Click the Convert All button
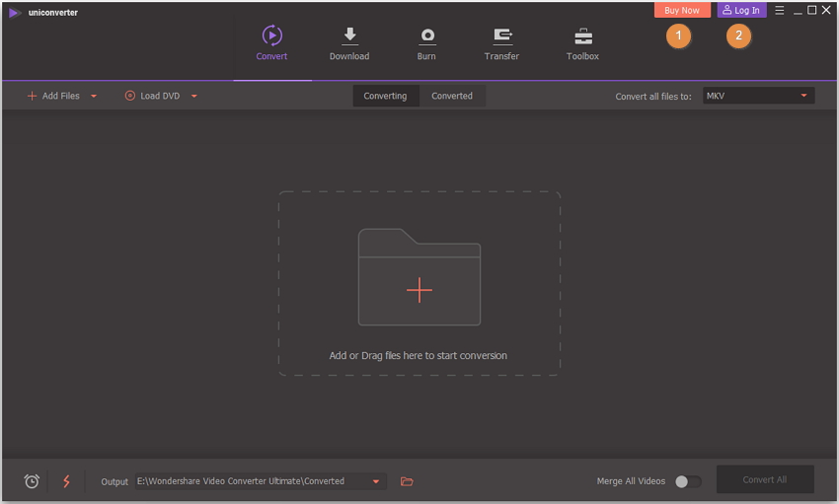The width and height of the screenshot is (839, 504). (x=765, y=479)
